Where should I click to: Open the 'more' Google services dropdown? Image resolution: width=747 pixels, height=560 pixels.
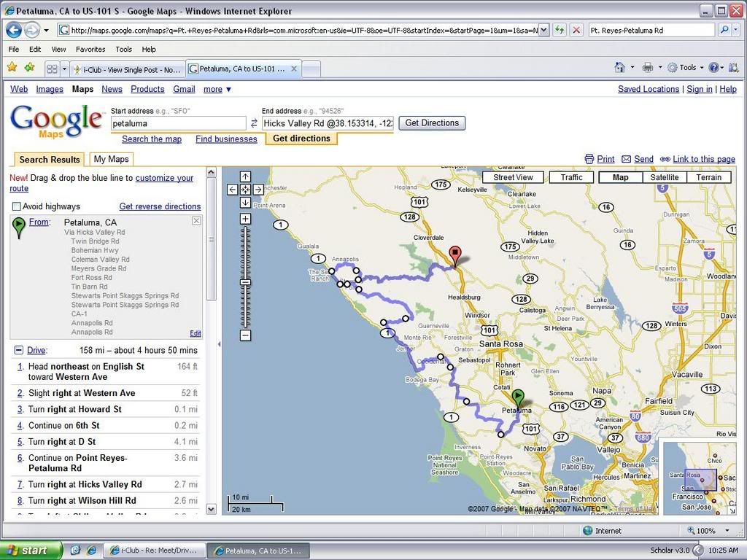click(x=217, y=89)
